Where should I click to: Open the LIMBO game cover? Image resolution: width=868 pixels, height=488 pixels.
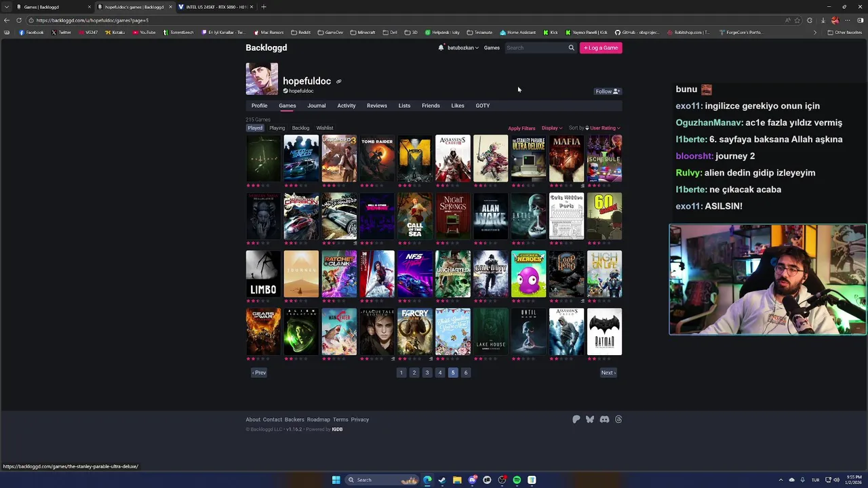click(x=263, y=274)
